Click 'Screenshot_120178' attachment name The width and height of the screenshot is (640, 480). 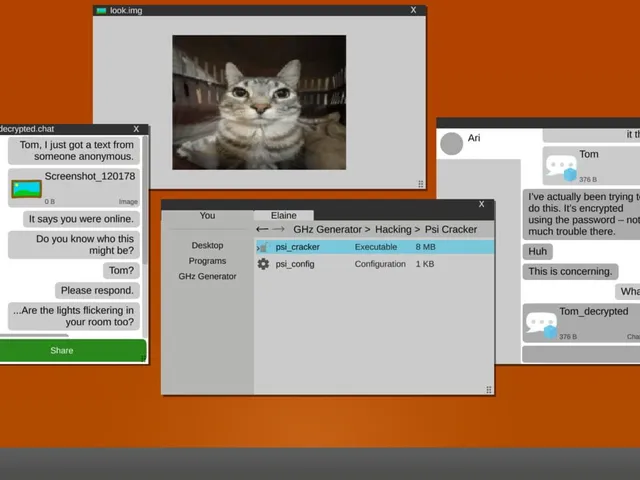[x=90, y=176]
